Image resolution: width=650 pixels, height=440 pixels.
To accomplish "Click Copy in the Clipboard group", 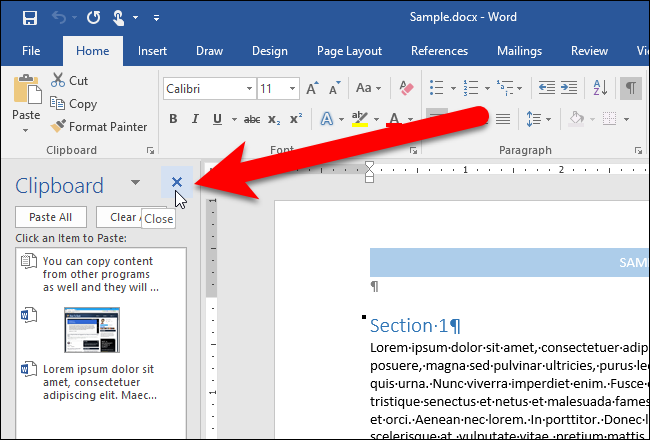I will point(73,104).
